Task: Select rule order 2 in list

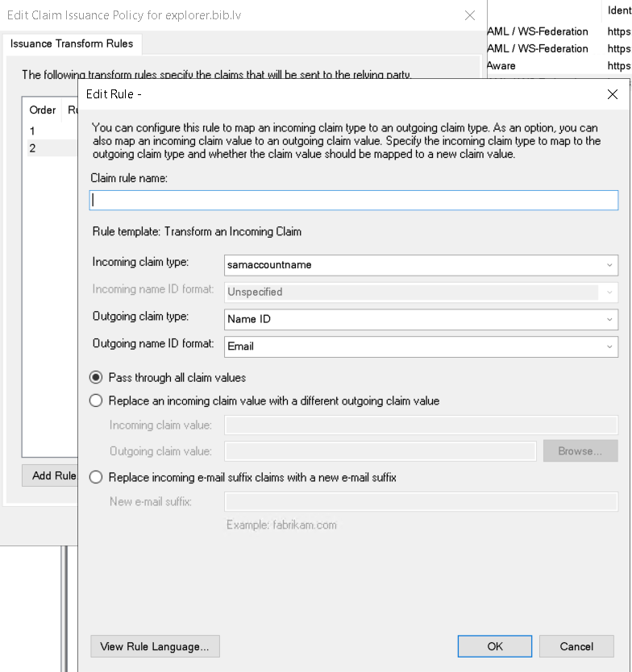Action: click(33, 148)
